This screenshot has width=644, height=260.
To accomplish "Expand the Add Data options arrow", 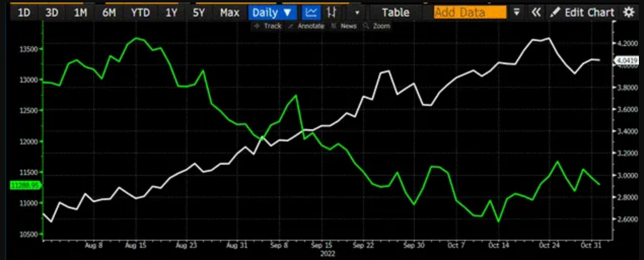I will click(517, 12).
